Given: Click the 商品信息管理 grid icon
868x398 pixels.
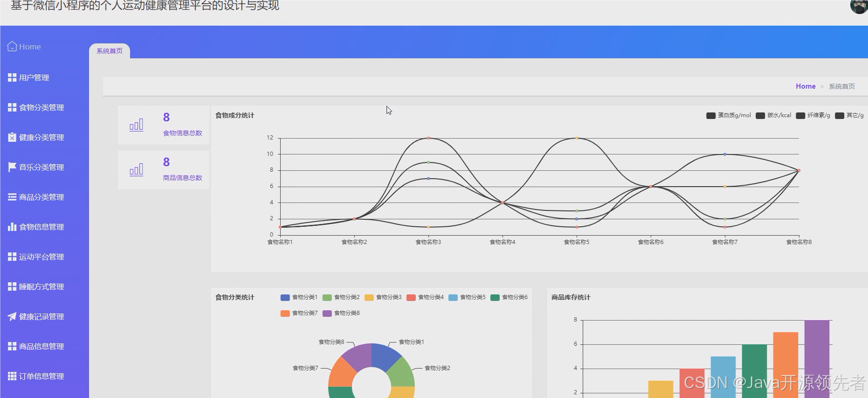Looking at the screenshot, I should (x=12, y=346).
